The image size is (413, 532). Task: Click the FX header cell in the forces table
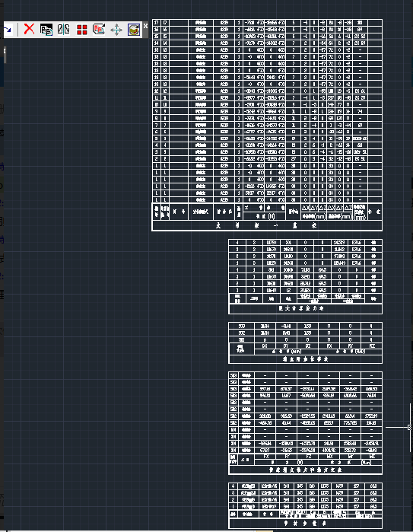coord(266,457)
